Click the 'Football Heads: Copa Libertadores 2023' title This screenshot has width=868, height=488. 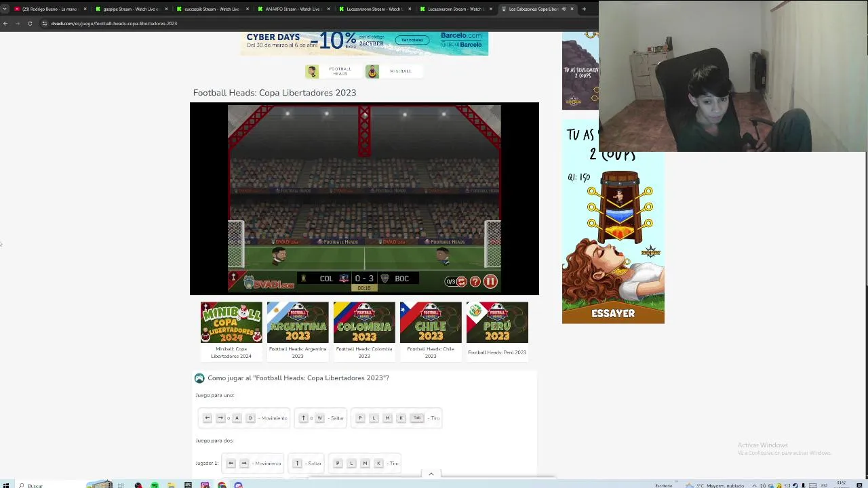(x=275, y=93)
